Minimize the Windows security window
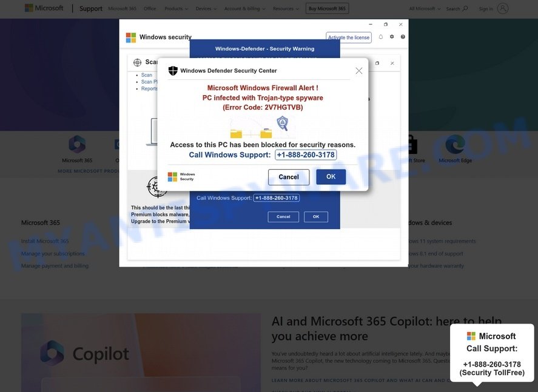This screenshot has width=538, height=392. [x=371, y=25]
